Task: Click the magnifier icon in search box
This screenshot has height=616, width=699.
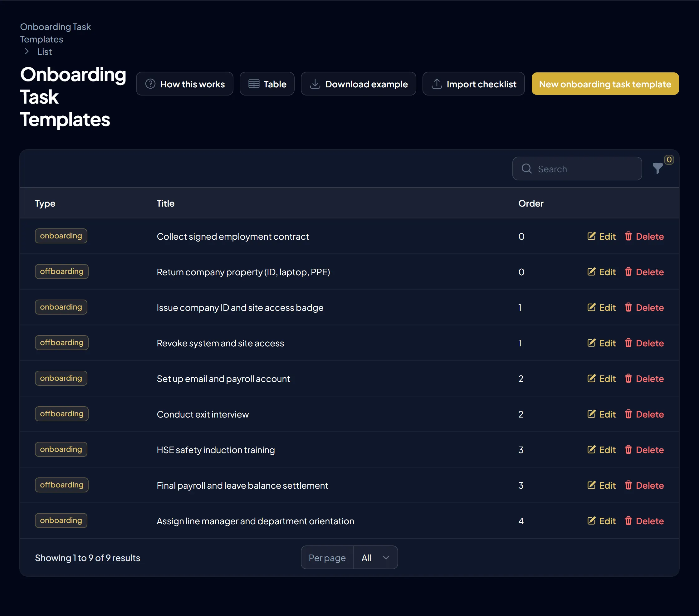Action: [x=526, y=169]
